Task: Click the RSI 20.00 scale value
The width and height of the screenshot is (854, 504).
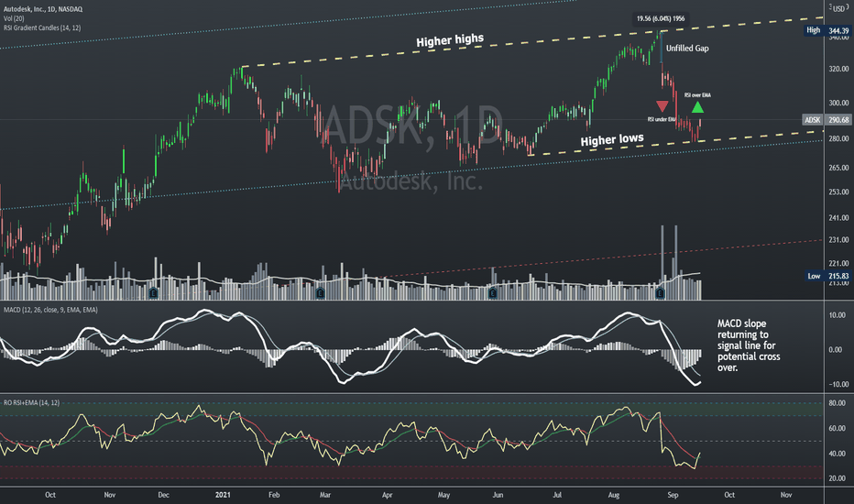Action: [x=838, y=479]
